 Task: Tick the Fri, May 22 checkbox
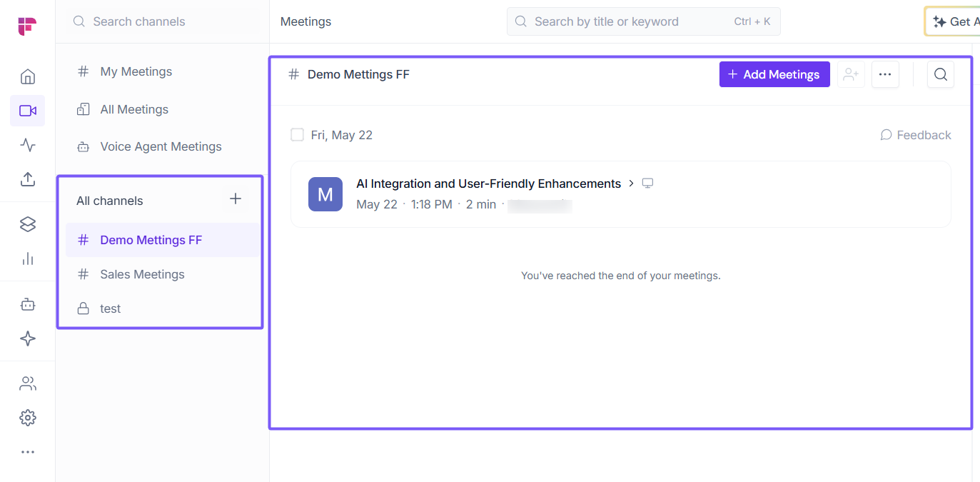coord(298,135)
